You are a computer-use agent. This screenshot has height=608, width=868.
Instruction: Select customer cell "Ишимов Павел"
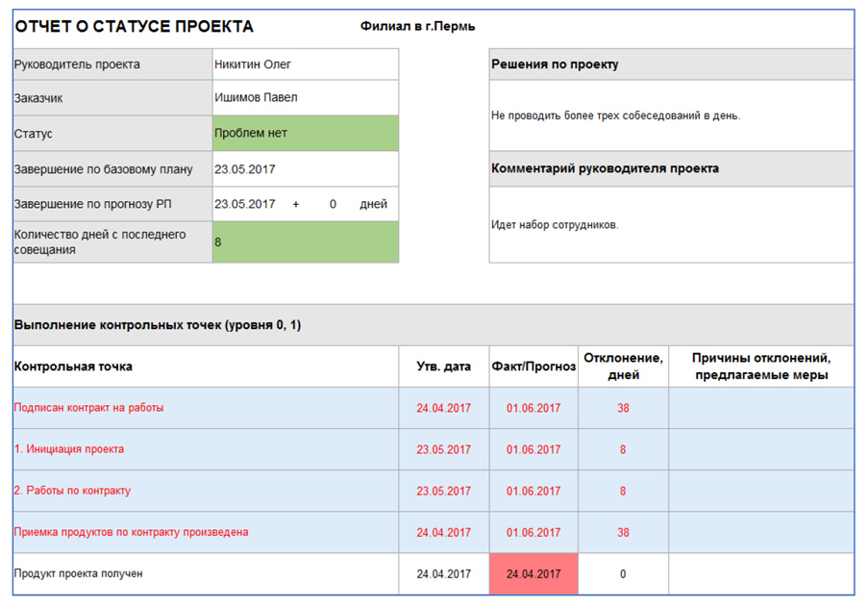(256, 98)
